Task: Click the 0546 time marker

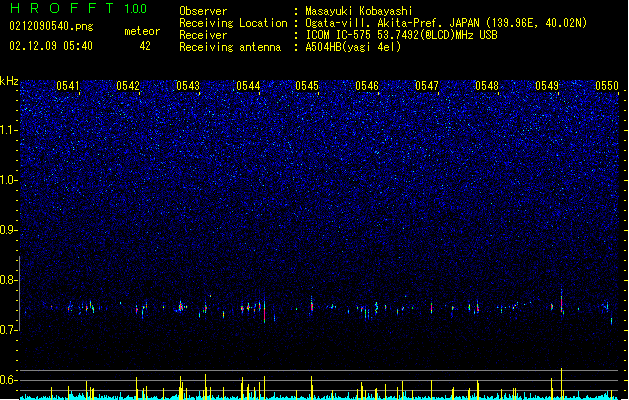Action: coord(367,86)
